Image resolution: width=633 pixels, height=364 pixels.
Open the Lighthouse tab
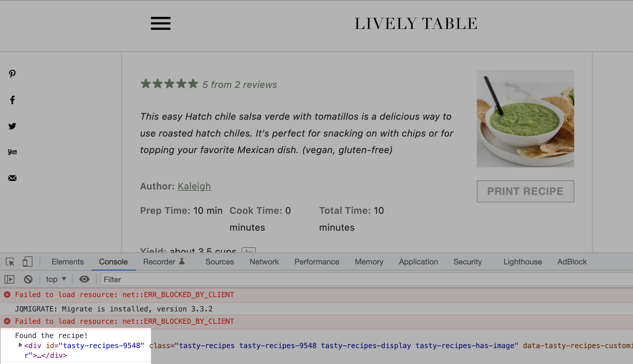point(523,262)
